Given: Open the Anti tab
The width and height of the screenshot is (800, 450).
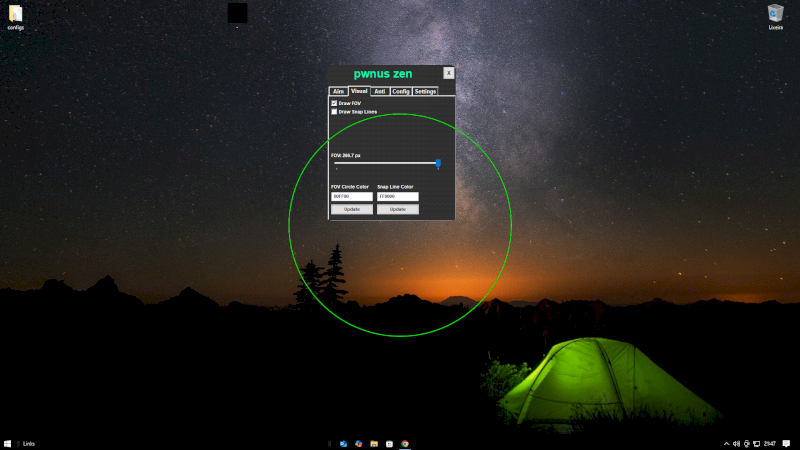Looking at the screenshot, I should [x=379, y=91].
